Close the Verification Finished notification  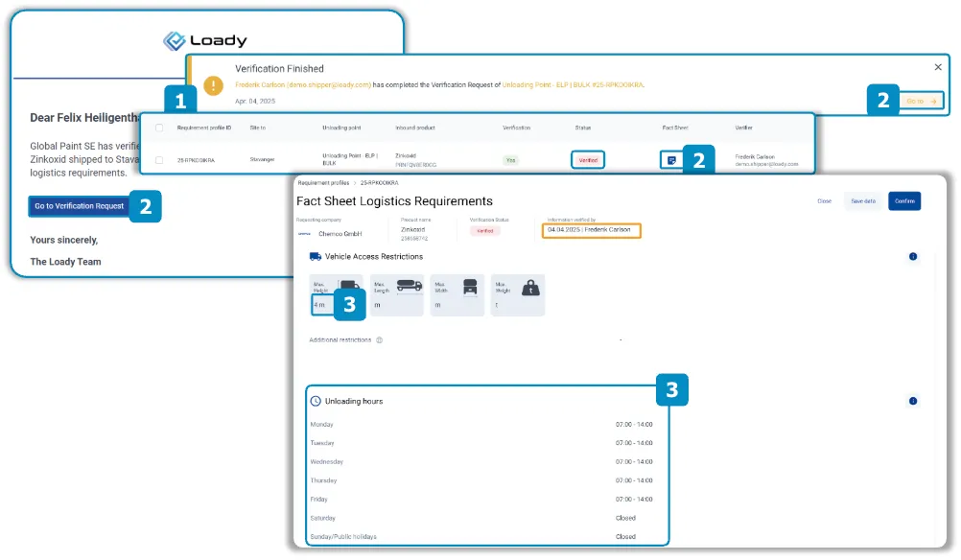(x=938, y=67)
